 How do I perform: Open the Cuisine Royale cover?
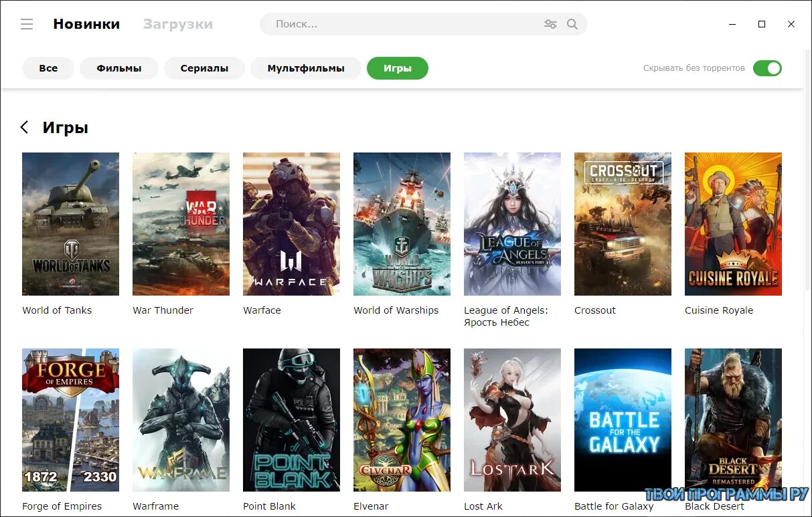733,224
